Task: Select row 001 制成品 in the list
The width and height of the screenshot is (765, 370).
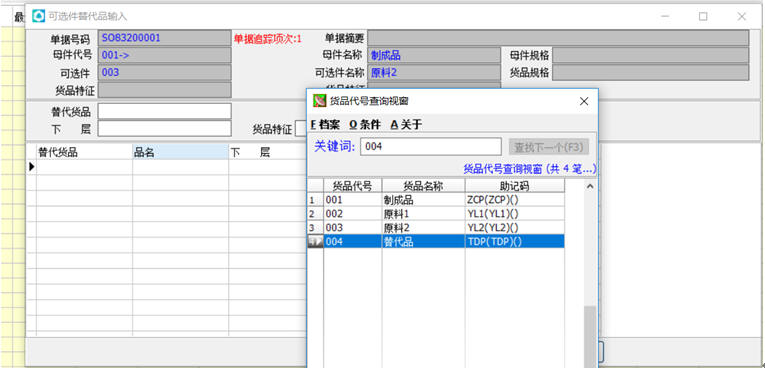Action: pos(436,200)
